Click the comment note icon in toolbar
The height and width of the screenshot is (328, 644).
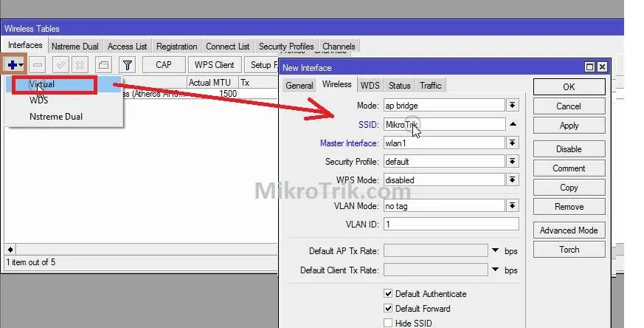(x=104, y=65)
